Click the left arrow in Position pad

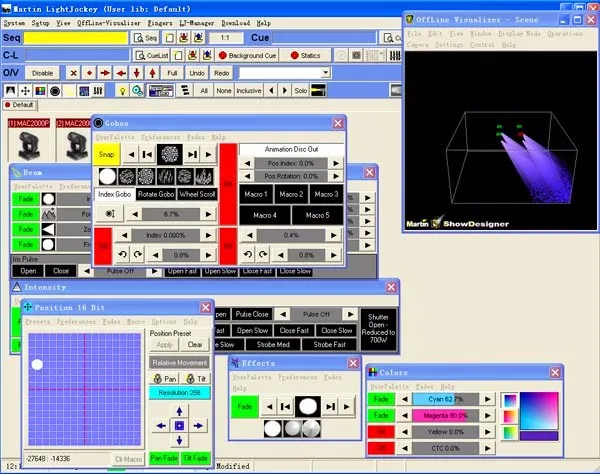pos(161,425)
